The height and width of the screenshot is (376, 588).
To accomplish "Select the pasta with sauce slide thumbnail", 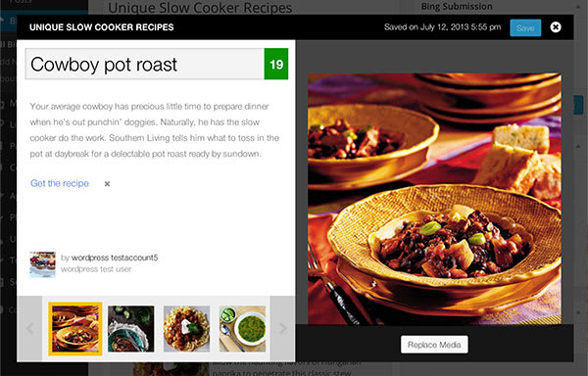I will point(186,328).
